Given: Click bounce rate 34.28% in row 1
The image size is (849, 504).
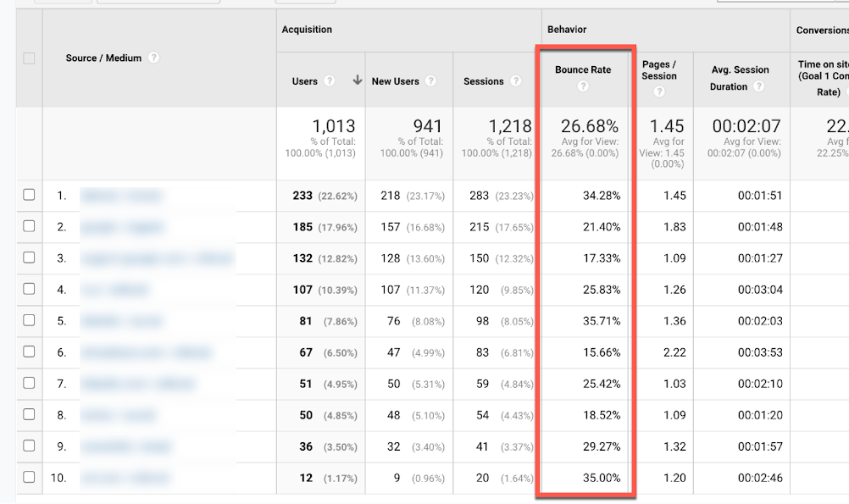Looking at the screenshot, I should click(x=602, y=196).
